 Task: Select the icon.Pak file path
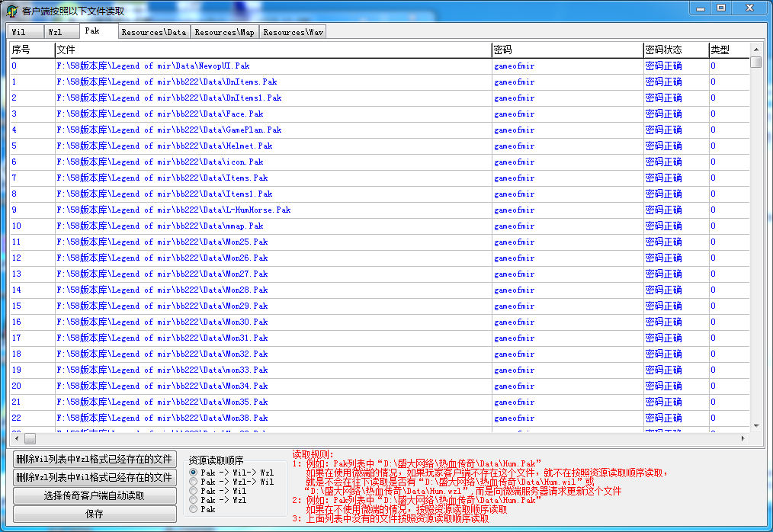(160, 162)
